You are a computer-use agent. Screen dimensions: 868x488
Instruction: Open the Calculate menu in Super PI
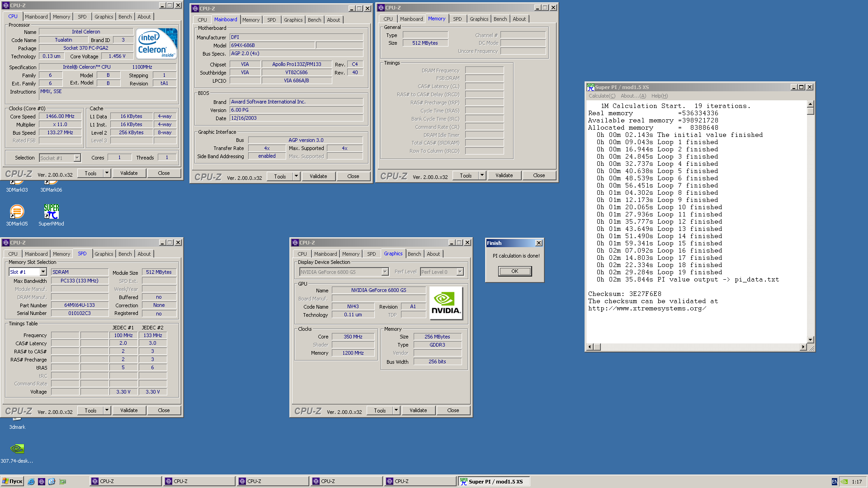(602, 96)
